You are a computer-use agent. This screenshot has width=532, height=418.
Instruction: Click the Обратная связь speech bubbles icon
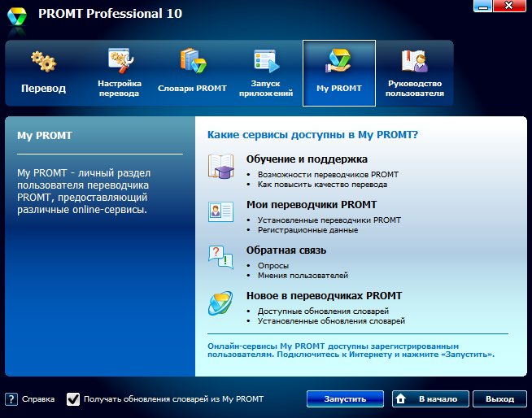click(220, 258)
